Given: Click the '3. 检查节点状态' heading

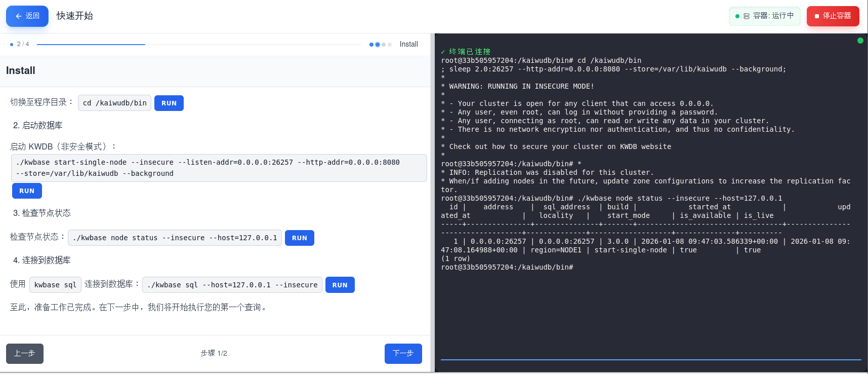Looking at the screenshot, I should pyautogui.click(x=42, y=213).
